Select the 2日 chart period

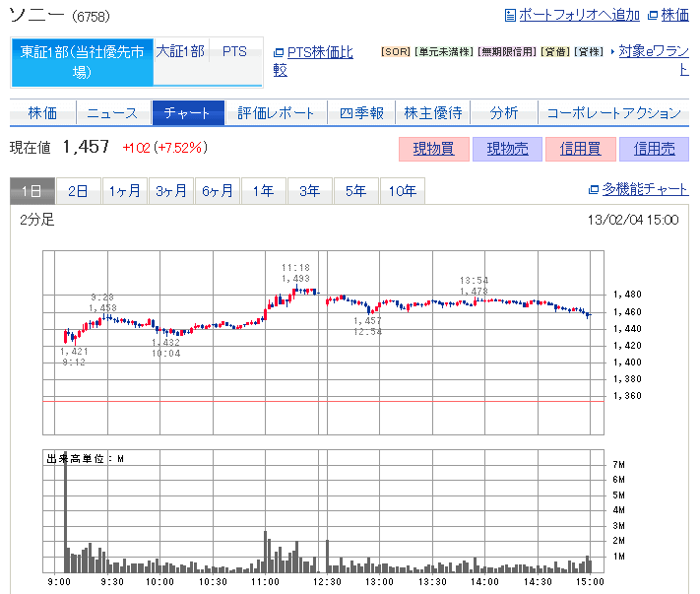(x=78, y=191)
